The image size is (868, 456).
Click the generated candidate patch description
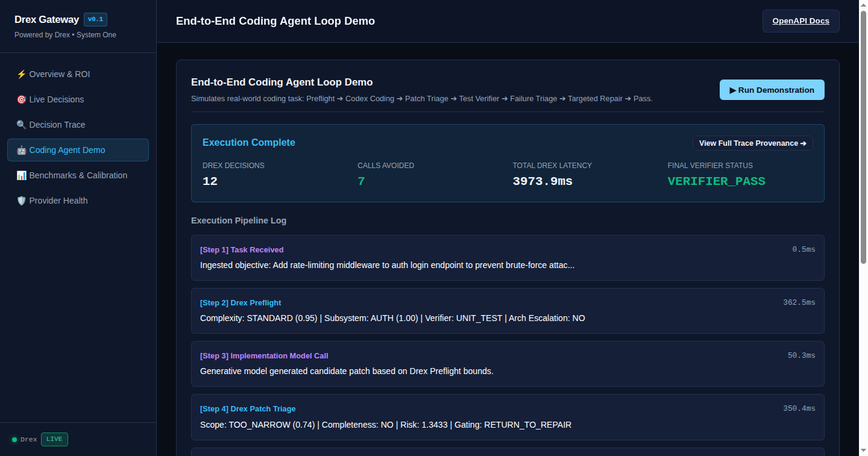[x=347, y=371]
